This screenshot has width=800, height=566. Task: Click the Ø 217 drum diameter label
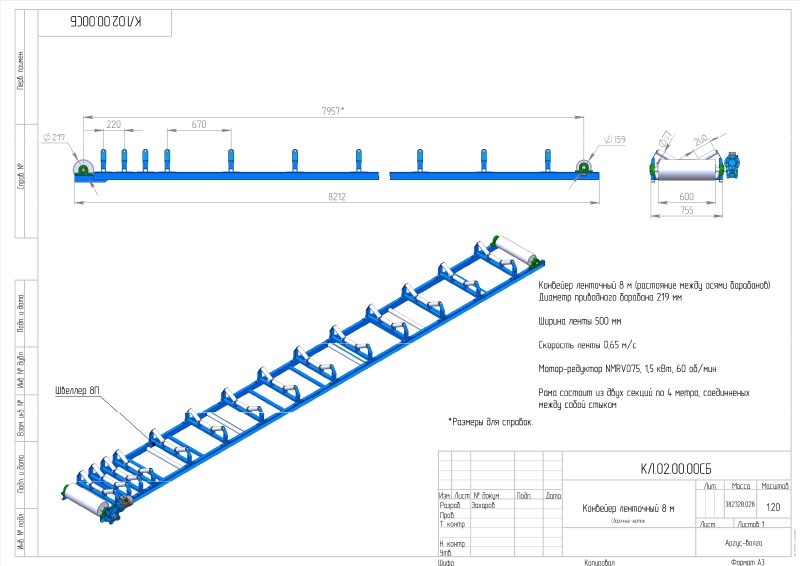click(54, 137)
